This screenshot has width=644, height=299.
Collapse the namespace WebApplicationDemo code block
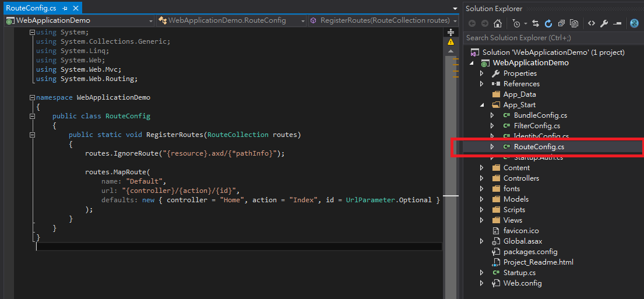[x=32, y=98]
